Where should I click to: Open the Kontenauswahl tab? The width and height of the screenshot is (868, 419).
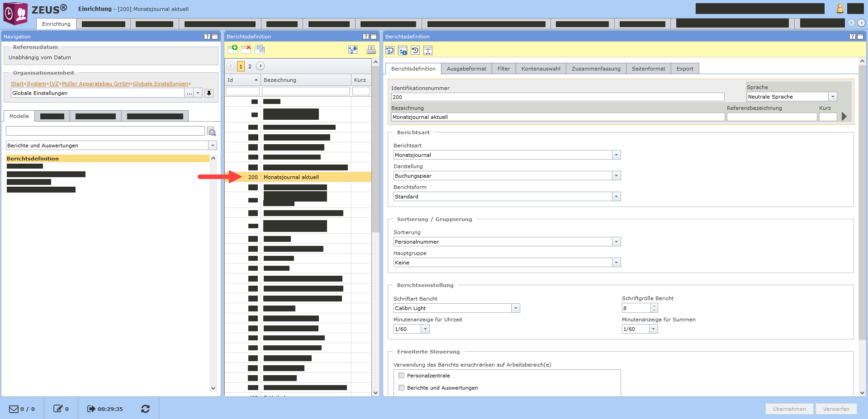tap(541, 69)
